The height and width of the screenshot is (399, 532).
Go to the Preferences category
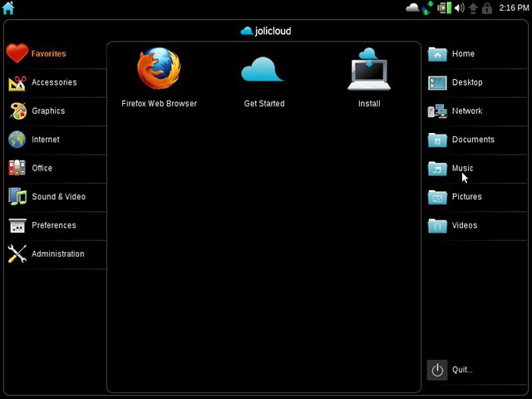(x=56, y=225)
